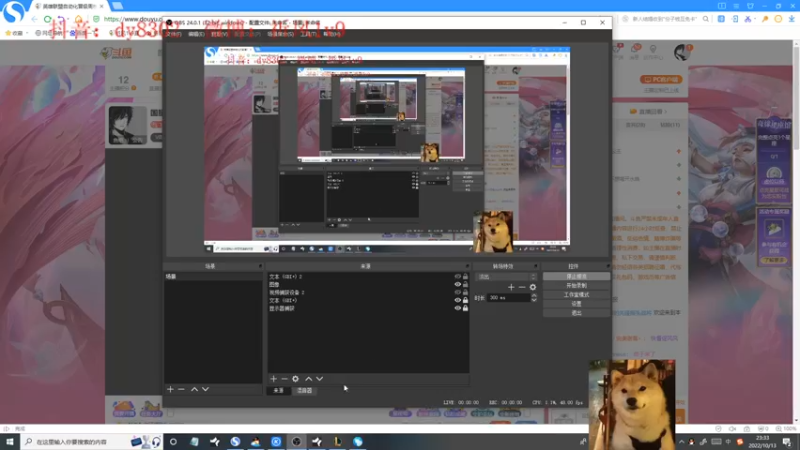Image resolution: width=800 pixels, height=450 pixels.
Task: Pop out the Controls dock with its header icon
Action: [x=607, y=266]
